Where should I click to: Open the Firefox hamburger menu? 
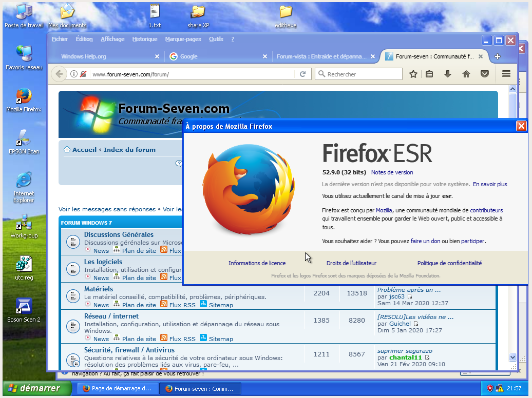pyautogui.click(x=506, y=73)
